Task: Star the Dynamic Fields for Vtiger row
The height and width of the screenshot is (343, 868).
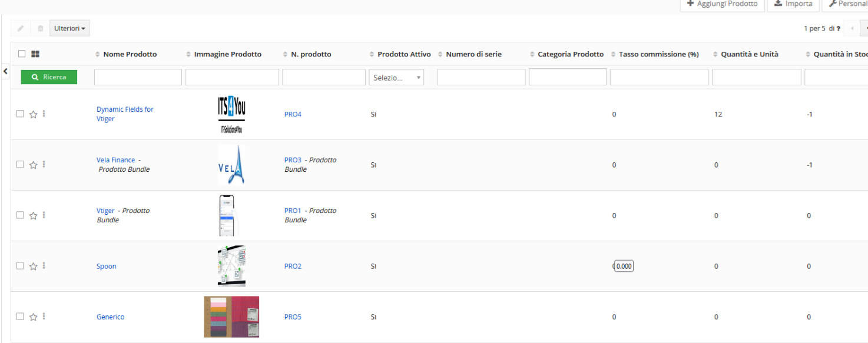Action: pos(33,114)
